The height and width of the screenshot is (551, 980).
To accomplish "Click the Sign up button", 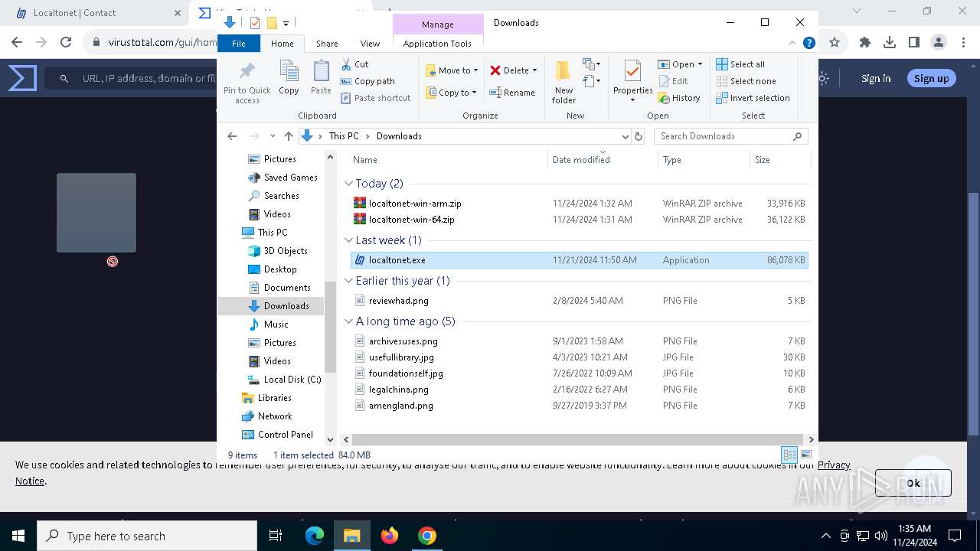I will [931, 78].
